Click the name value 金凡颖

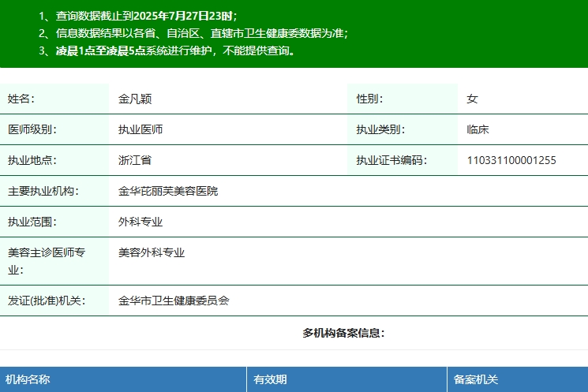point(135,99)
